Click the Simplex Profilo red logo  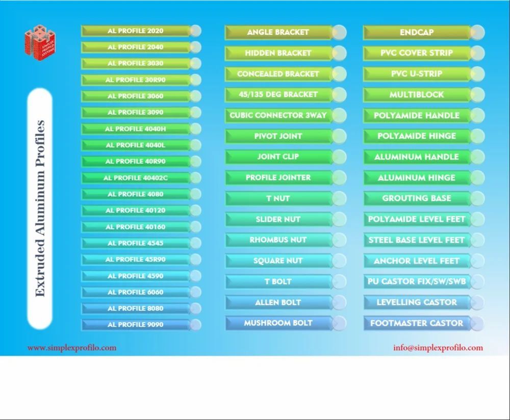click(x=40, y=43)
